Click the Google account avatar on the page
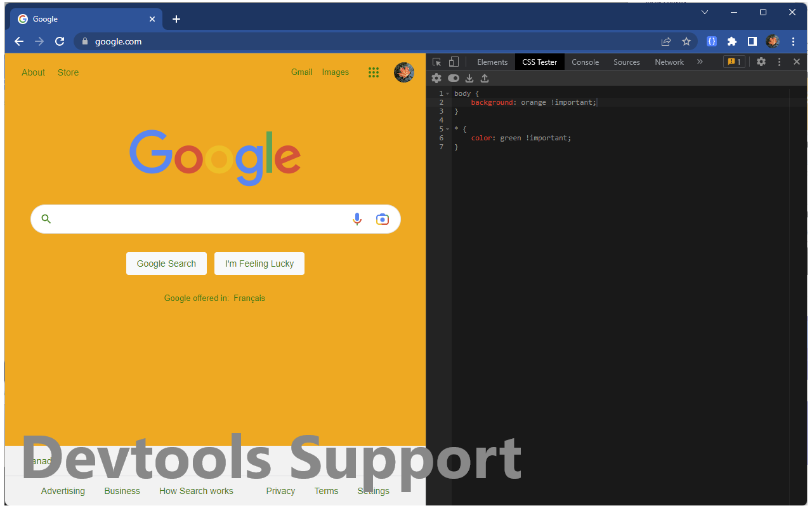 click(x=404, y=72)
